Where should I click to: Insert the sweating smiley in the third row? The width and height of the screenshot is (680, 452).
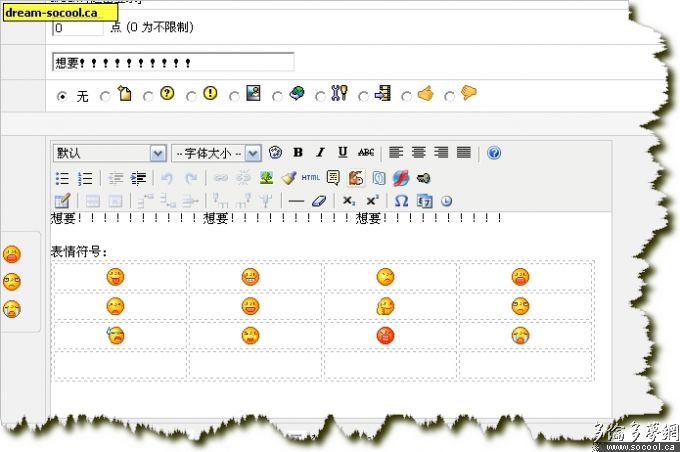tap(115, 335)
